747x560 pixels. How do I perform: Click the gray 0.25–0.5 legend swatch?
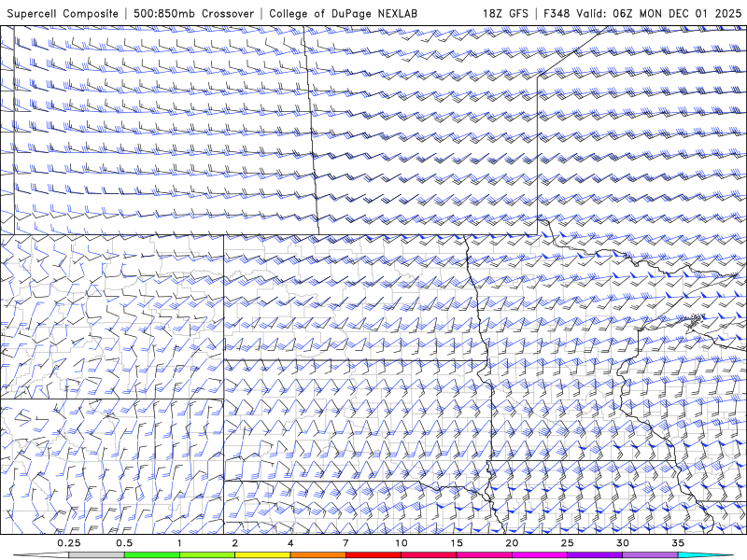(96, 555)
